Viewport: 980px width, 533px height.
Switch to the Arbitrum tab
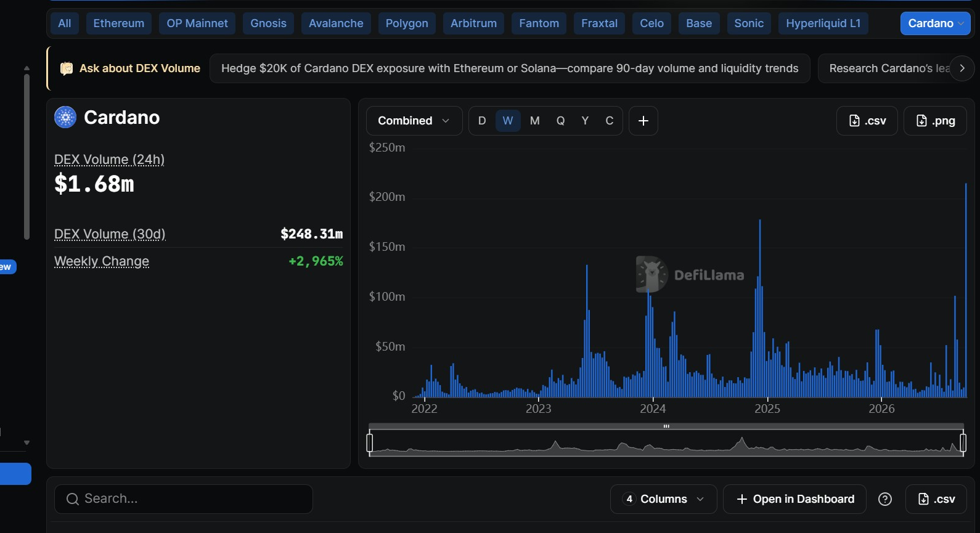point(473,23)
